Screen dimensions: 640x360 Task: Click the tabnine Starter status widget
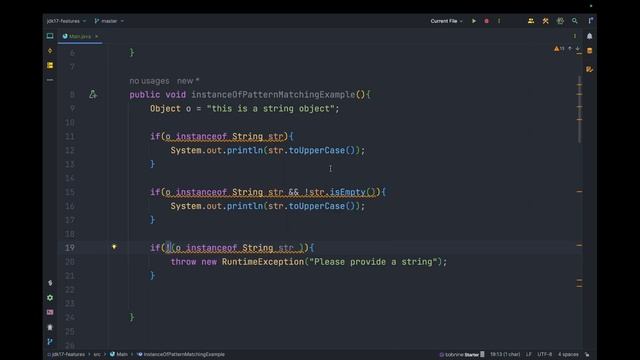click(x=462, y=354)
